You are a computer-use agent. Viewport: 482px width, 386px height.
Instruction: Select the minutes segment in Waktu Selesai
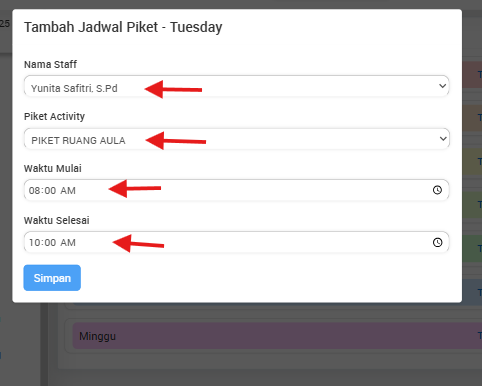pos(50,242)
